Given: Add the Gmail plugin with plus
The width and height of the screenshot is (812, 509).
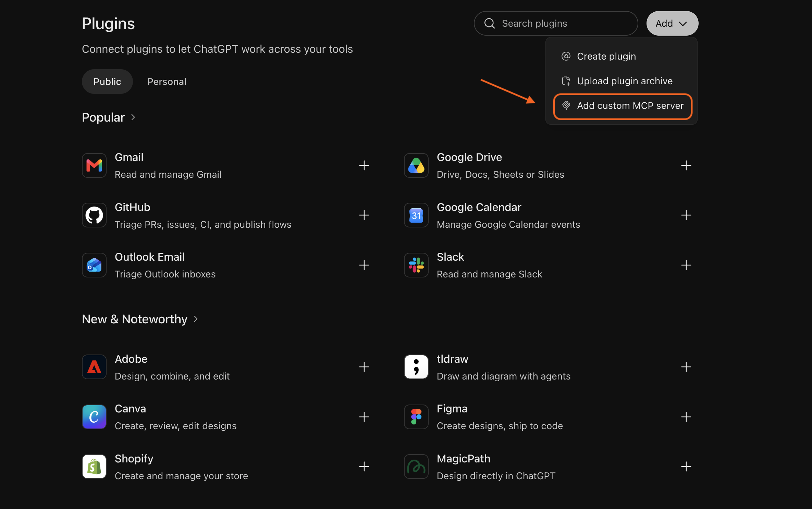Looking at the screenshot, I should [x=364, y=165].
